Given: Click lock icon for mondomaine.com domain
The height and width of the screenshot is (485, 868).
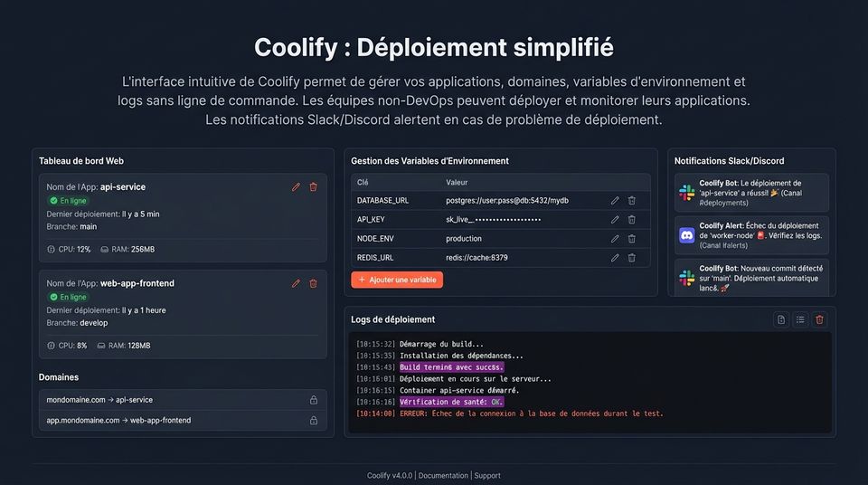Looking at the screenshot, I should point(314,400).
